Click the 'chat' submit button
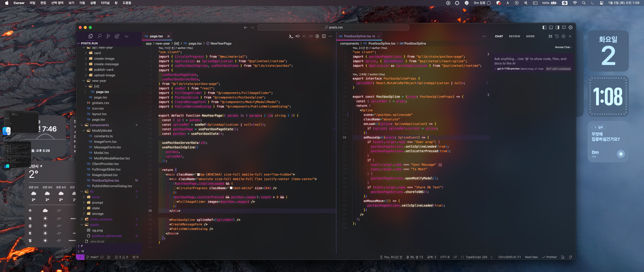The height and width of the screenshot is (272, 644). coord(539,69)
